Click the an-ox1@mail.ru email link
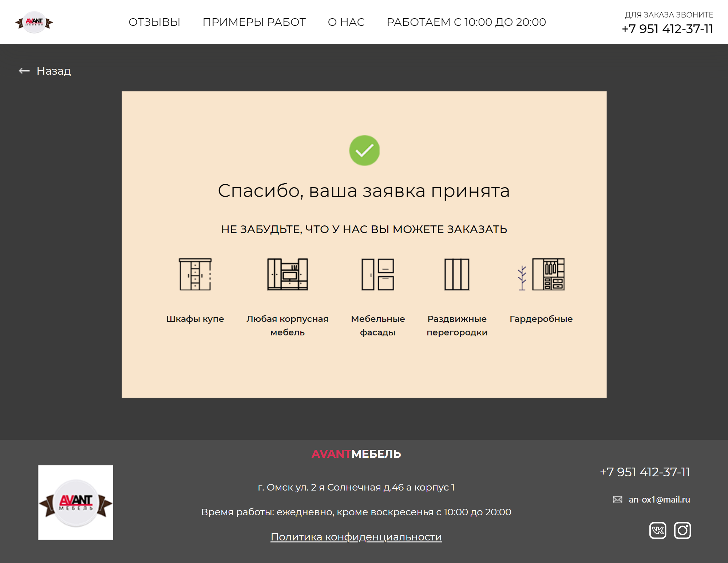Viewport: 728px width, 563px height. coord(659,499)
